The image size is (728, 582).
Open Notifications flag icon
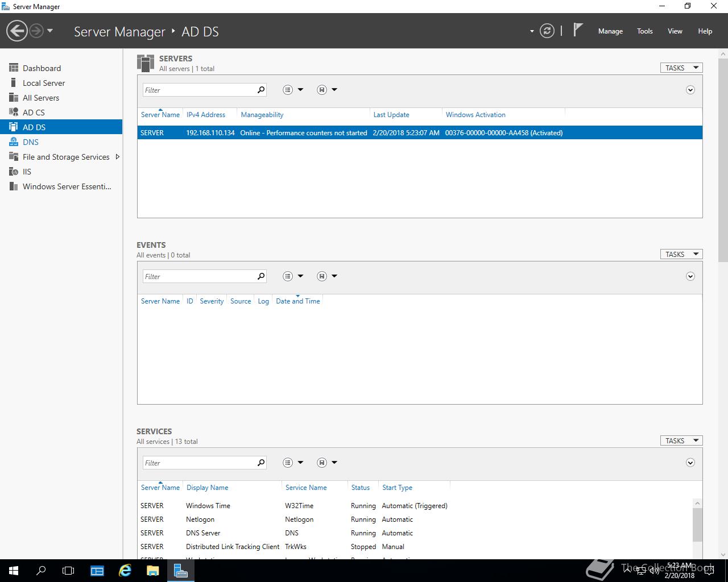point(578,30)
